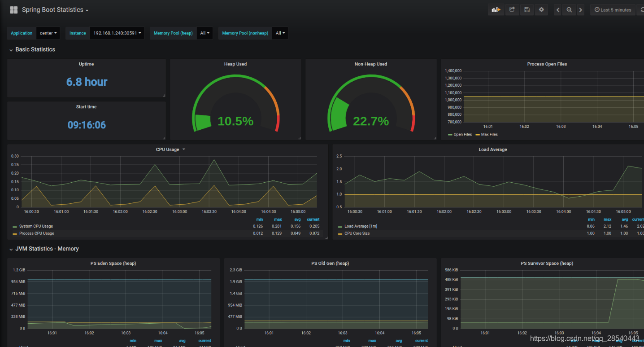Click the 09:16:06 start time value

(87, 125)
